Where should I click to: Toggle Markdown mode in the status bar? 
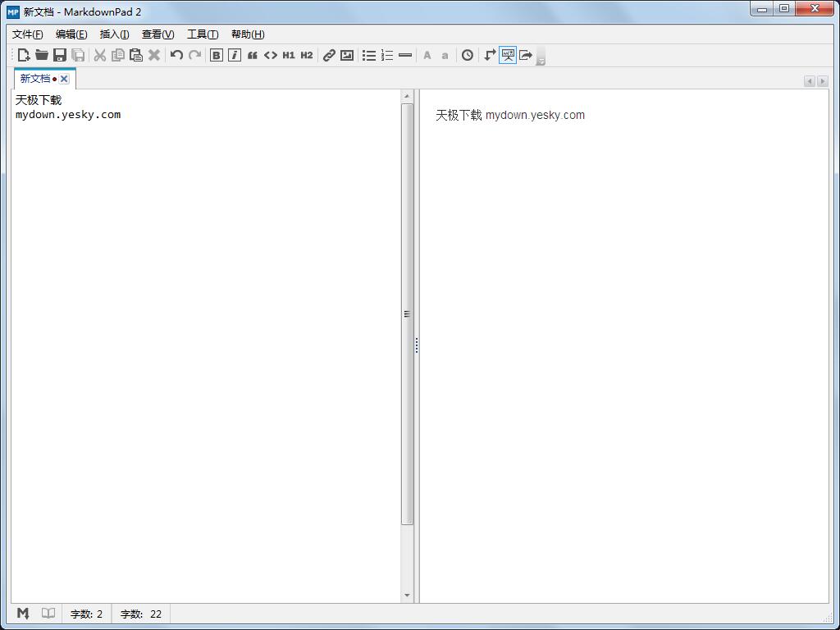(x=22, y=613)
